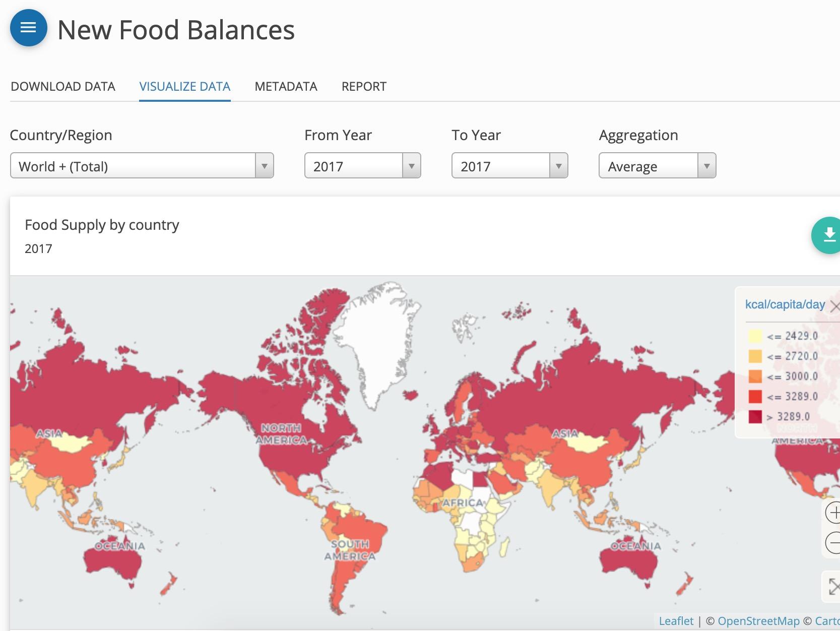Click the Leaflet attribution link
This screenshot has width=840, height=631.
(676, 620)
